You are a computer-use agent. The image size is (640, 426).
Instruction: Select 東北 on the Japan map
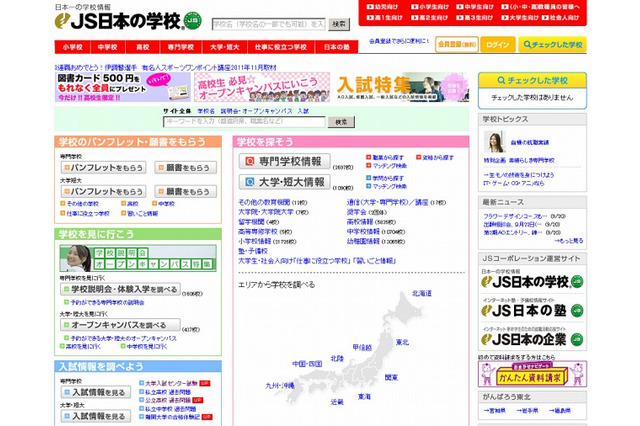402,342
